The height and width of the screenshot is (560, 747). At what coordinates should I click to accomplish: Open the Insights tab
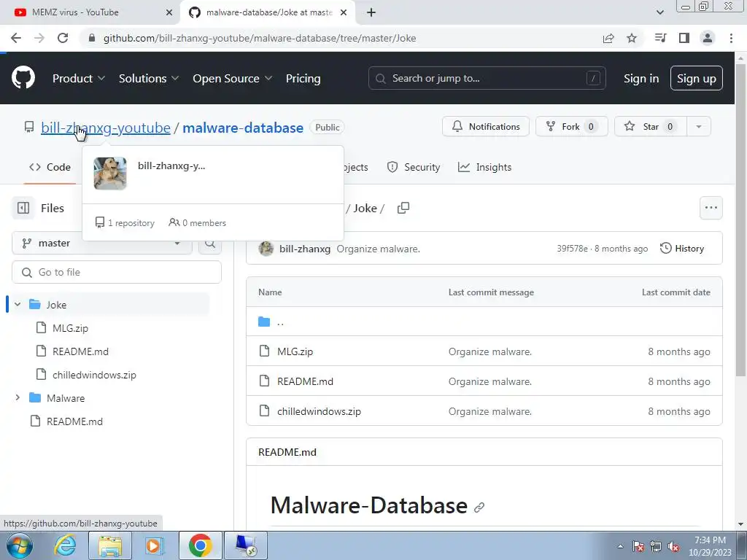pyautogui.click(x=484, y=167)
